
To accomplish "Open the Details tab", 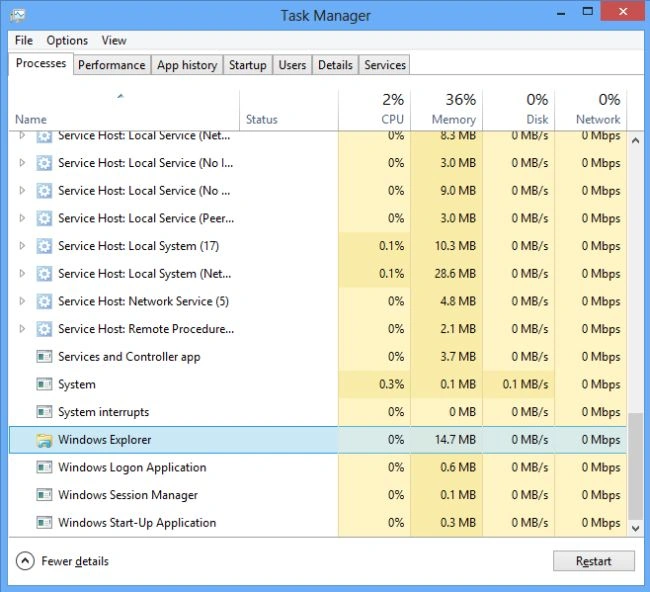I will (335, 65).
